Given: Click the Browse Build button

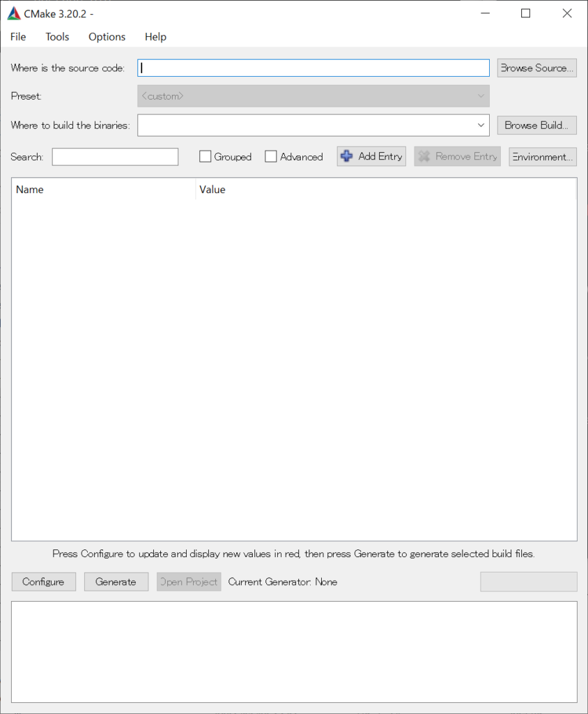Looking at the screenshot, I should 536,126.
